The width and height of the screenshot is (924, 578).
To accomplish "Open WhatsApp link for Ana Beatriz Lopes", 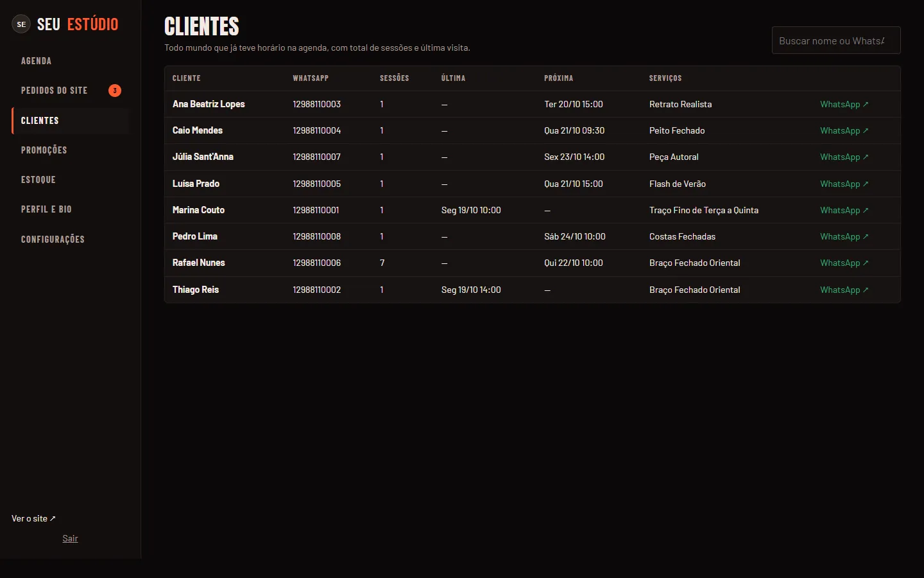I will click(844, 104).
